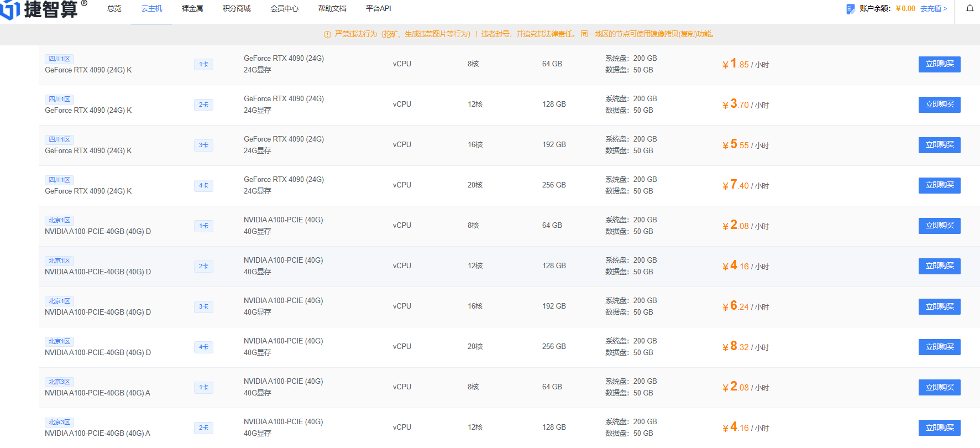
Task: Buy the 四川1区 RTX 4090 1卡 at ¥1.85
Action: (x=939, y=64)
